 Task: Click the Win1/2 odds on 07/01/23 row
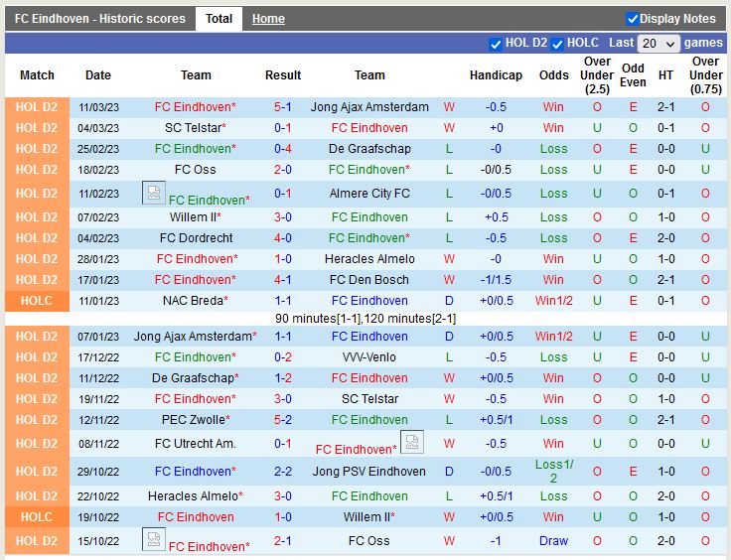[553, 337]
